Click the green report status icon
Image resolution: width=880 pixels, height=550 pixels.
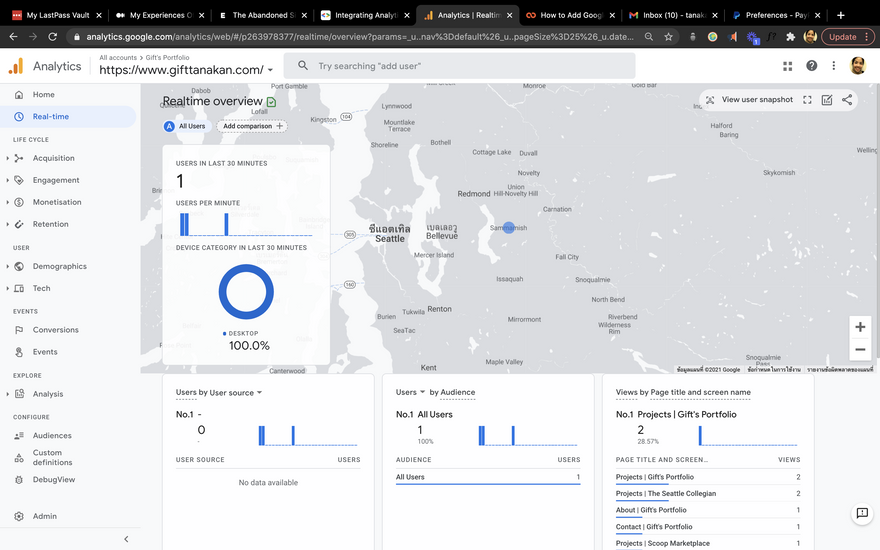click(x=272, y=102)
